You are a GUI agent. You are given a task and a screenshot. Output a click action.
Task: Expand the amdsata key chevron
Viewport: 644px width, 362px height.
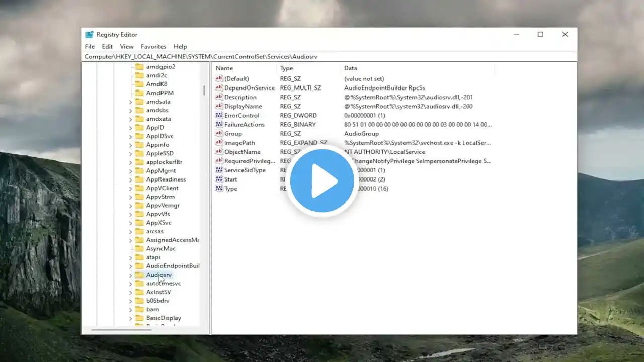pyautogui.click(x=130, y=102)
